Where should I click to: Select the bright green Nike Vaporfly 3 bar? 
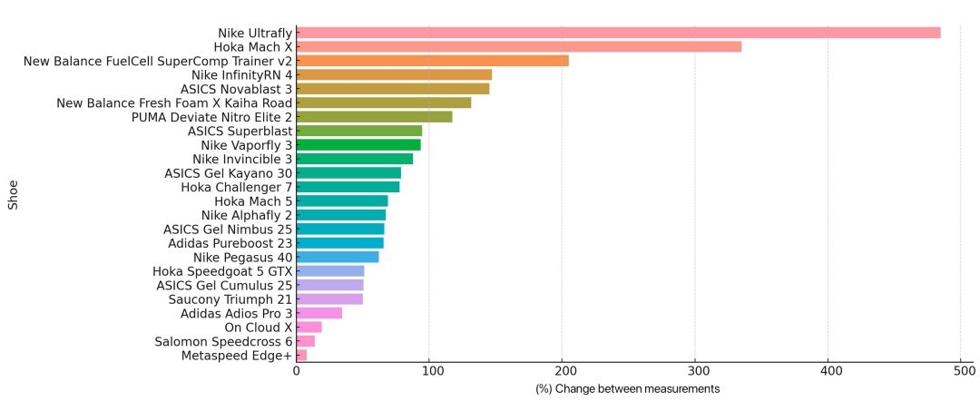358,144
